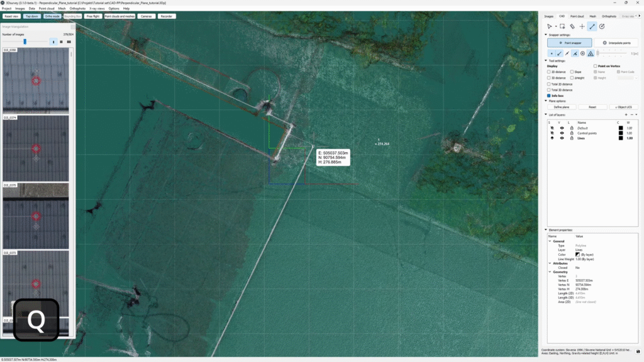This screenshot has width=644, height=362.
Task: Select single-column thumbnail layout icon
Action: coord(53,42)
